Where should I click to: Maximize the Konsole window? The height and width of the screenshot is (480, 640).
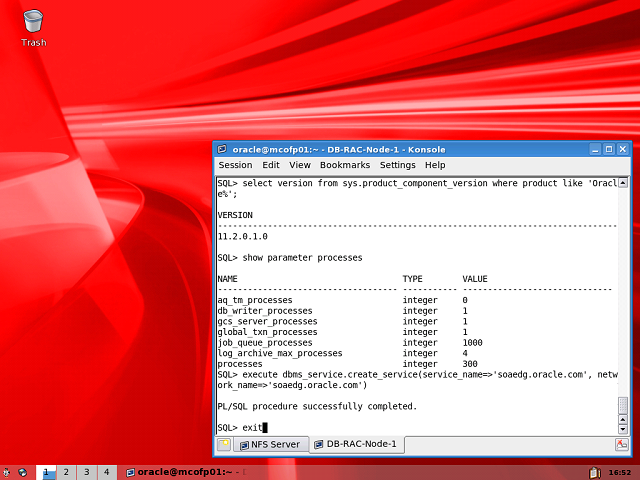click(x=609, y=149)
